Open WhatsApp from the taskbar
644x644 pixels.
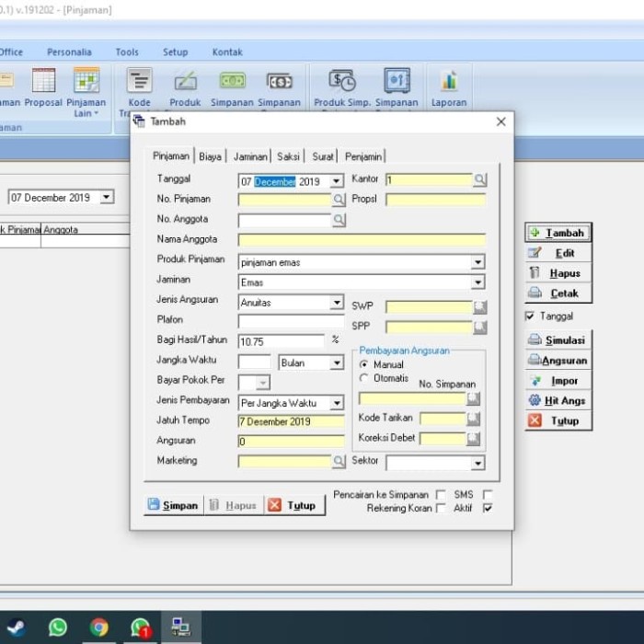pyautogui.click(x=57, y=627)
